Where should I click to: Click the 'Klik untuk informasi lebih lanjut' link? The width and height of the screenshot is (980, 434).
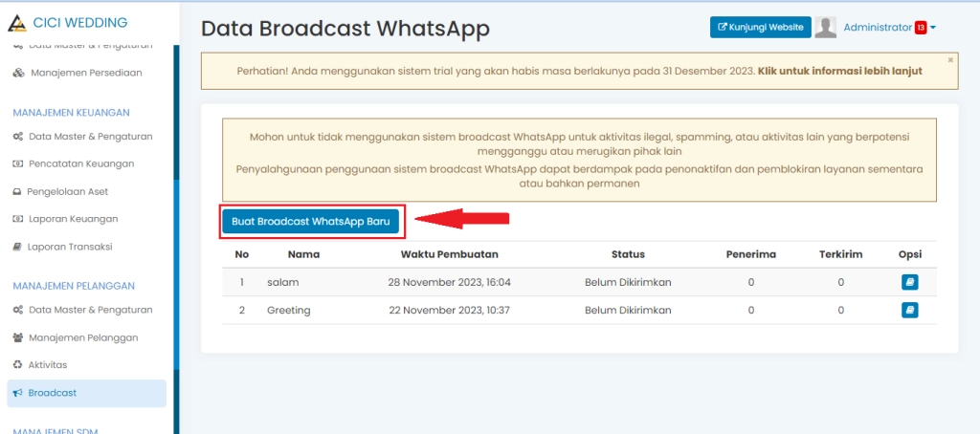(839, 72)
